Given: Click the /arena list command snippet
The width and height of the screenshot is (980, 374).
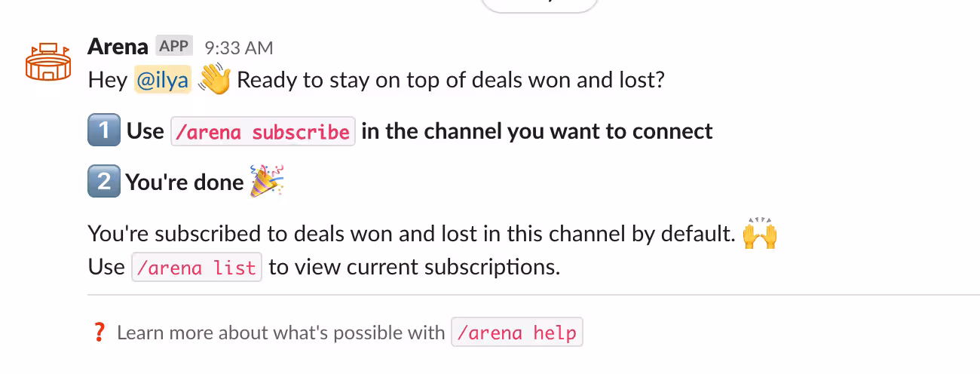Looking at the screenshot, I should (197, 268).
